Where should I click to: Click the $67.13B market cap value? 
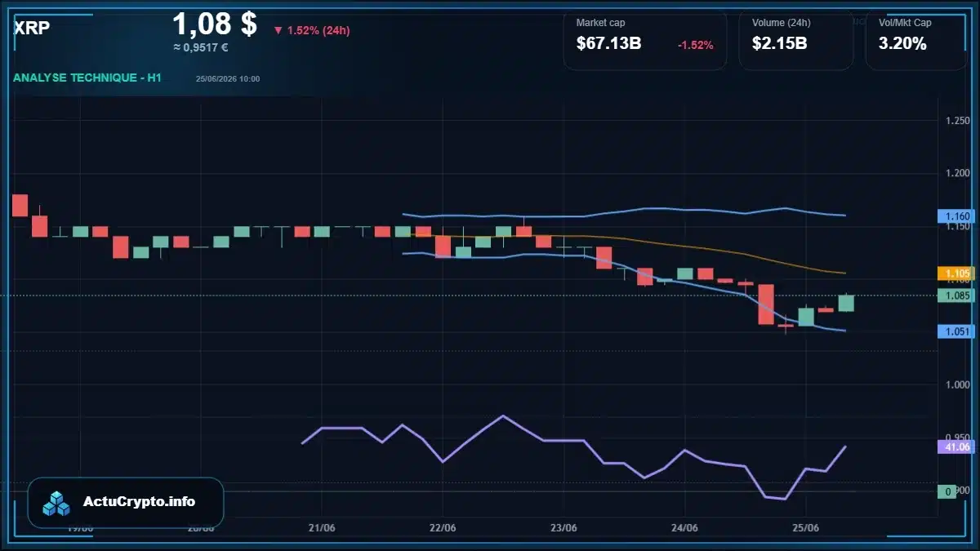coord(608,44)
